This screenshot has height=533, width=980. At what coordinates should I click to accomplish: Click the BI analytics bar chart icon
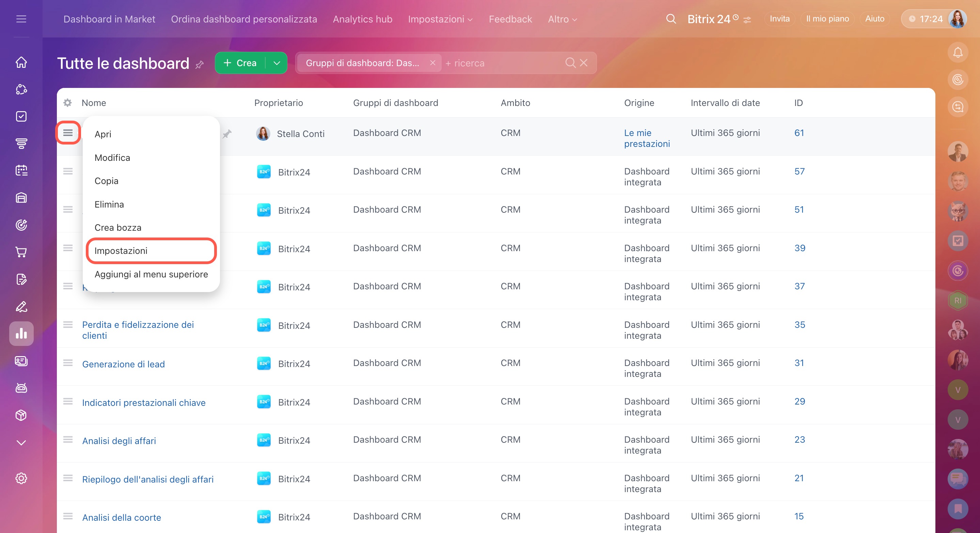coord(21,334)
